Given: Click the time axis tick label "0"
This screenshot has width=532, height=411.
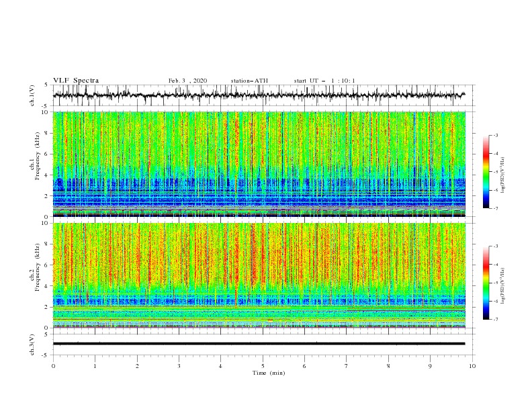Looking at the screenshot, I should pos(53,366).
